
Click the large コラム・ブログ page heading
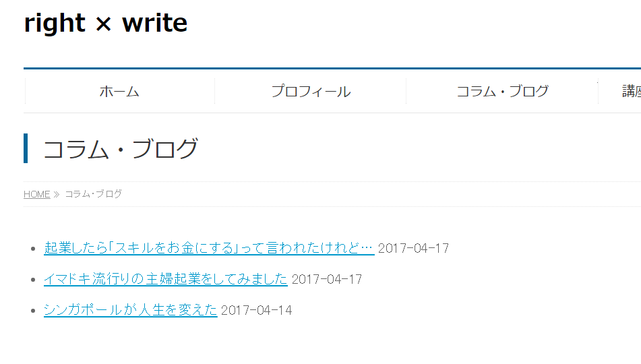(121, 149)
